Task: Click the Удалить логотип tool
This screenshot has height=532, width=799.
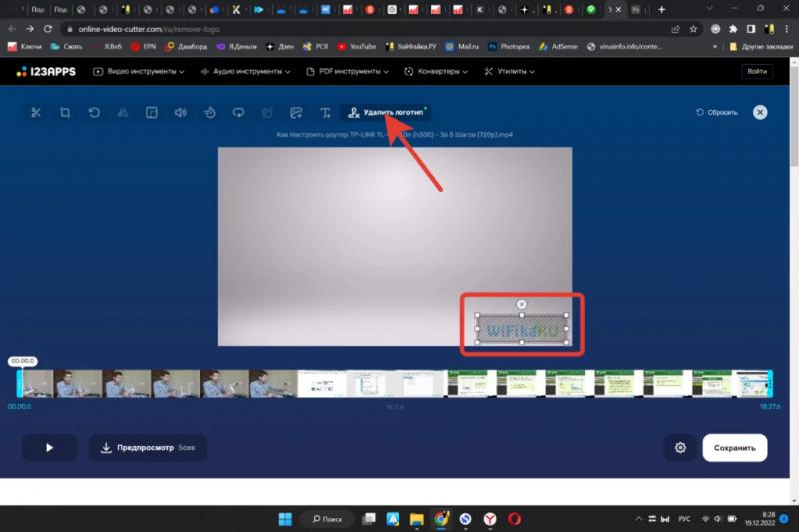Action: pos(386,113)
